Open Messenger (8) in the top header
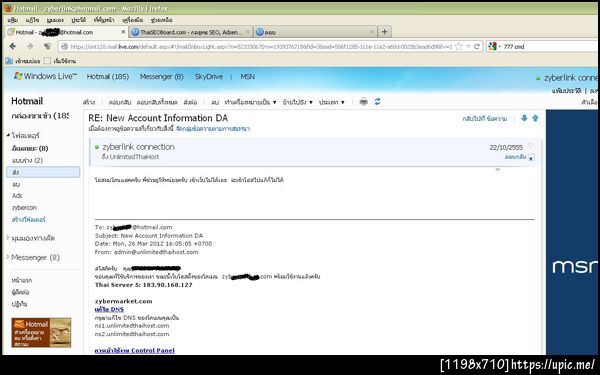 (x=161, y=77)
